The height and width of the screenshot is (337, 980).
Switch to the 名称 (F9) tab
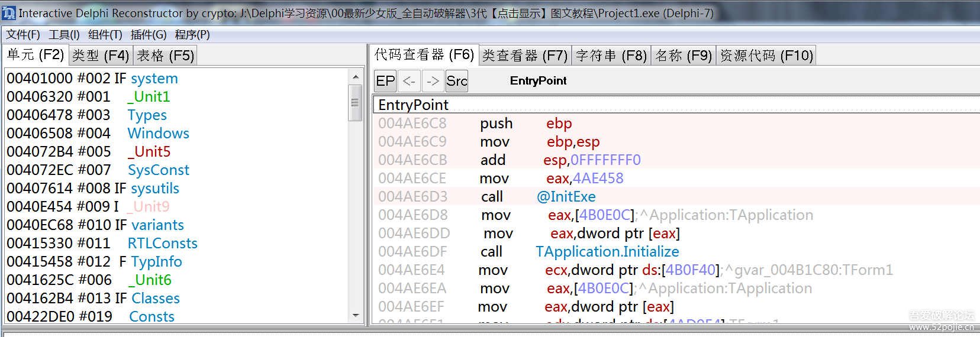click(684, 56)
